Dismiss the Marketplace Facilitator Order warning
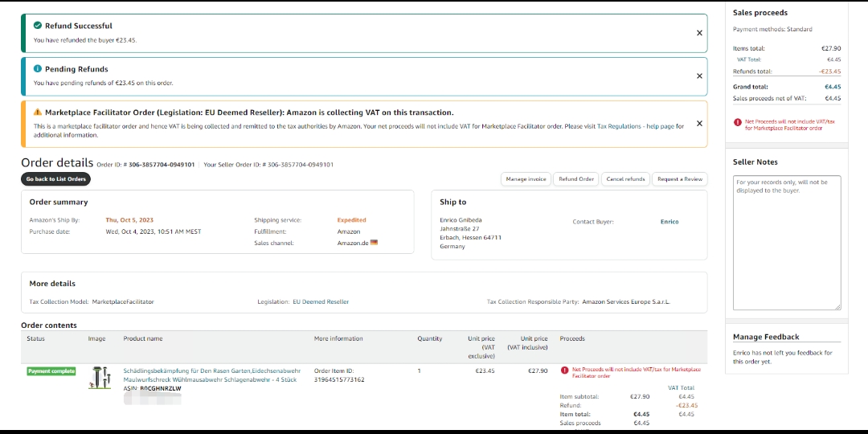 click(x=699, y=124)
